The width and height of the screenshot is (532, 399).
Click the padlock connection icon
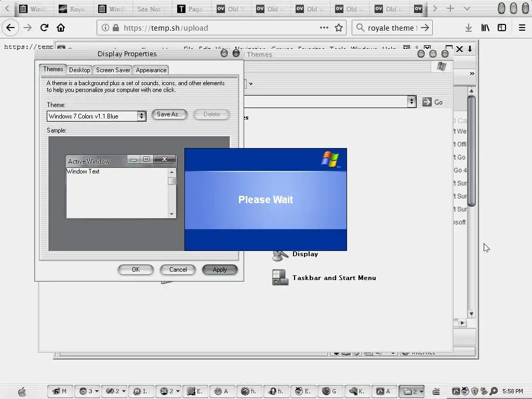point(116,28)
